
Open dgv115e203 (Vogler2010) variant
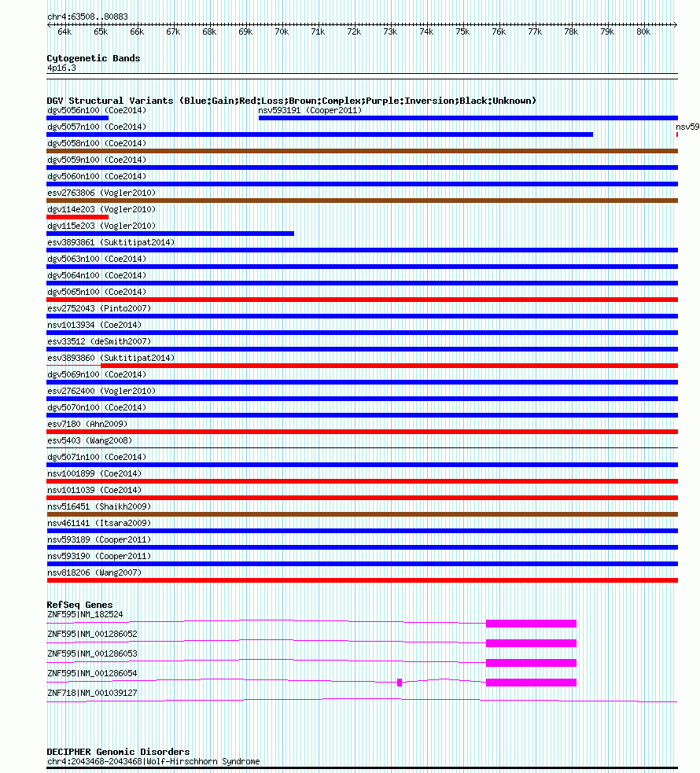101,226
